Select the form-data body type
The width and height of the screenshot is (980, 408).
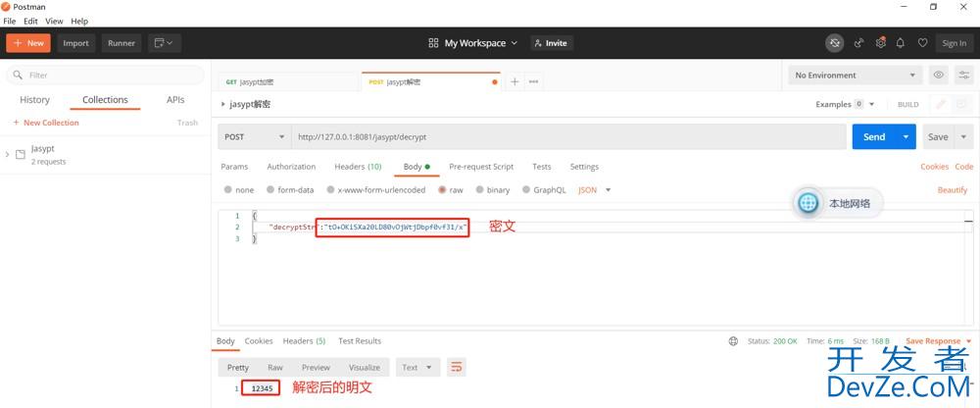pos(290,189)
